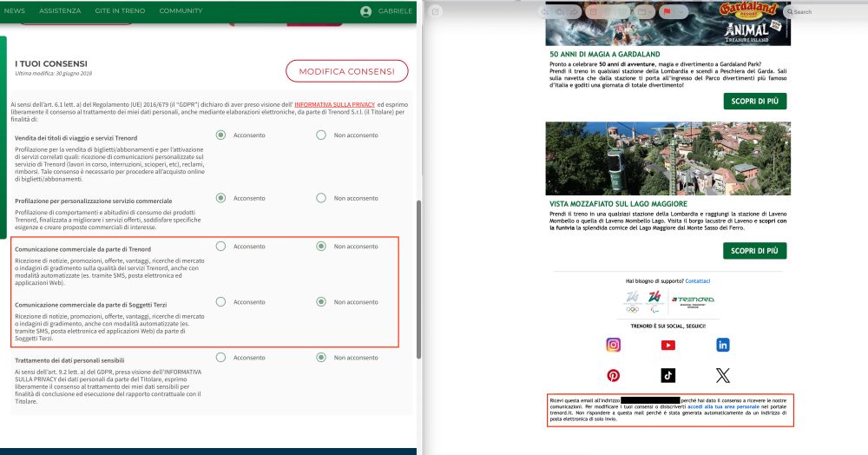Open the INFORMATIVA SULLA PRIVACY link
This screenshot has height=455, width=868.
coord(334,104)
